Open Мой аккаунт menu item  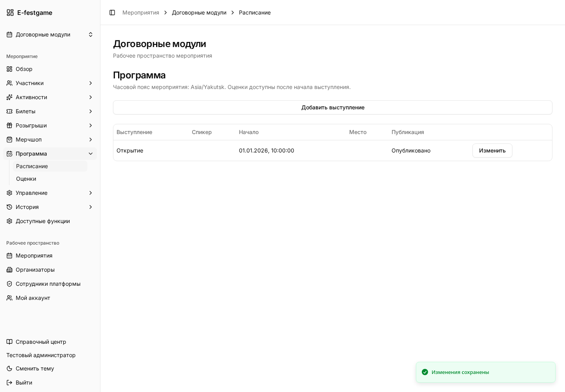point(50,298)
